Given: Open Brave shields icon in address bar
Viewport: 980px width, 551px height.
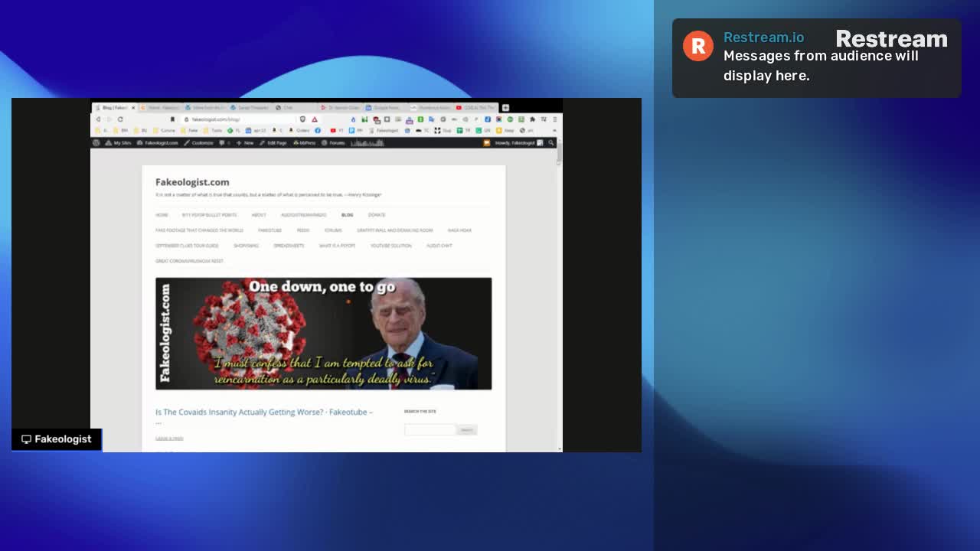Looking at the screenshot, I should click(x=302, y=119).
